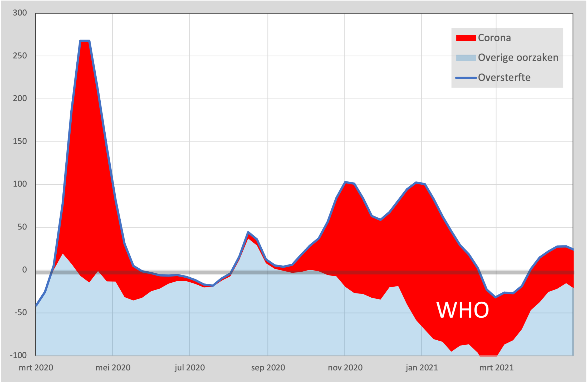Select the Corona legend label

pos(494,38)
